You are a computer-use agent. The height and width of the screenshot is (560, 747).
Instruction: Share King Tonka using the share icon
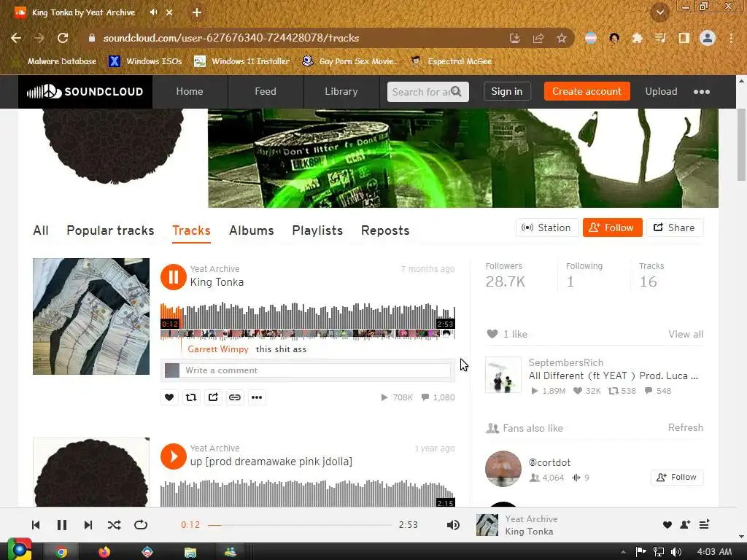[213, 397]
